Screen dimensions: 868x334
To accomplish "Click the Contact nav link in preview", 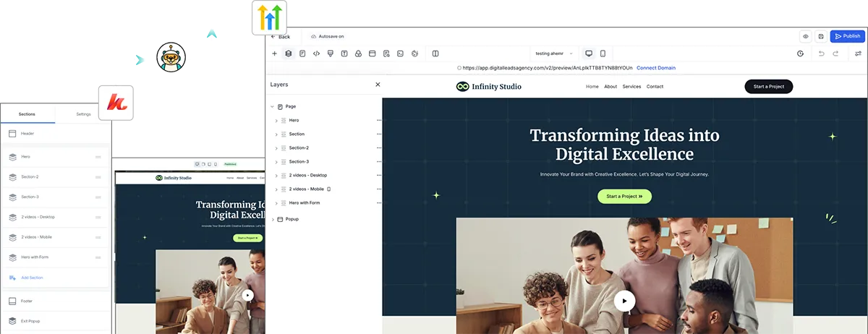I will coord(655,87).
